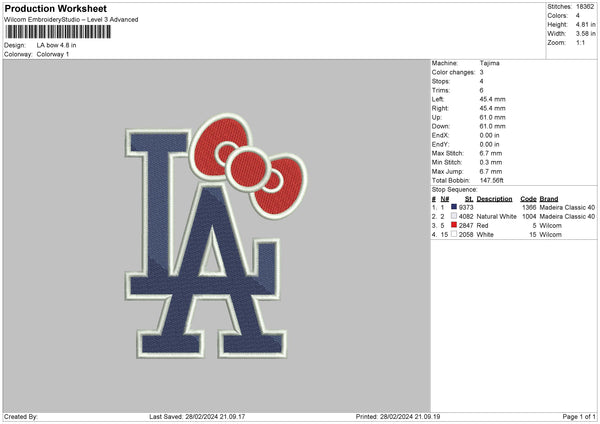
Task: Click the Total Bobbin value 147.56ft
Action: point(492,180)
